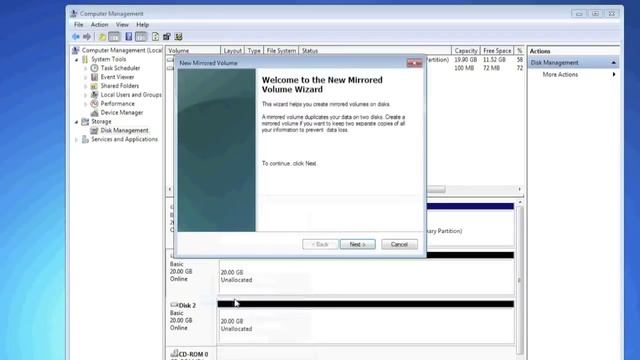Viewport: 640px width, 360px height.
Task: Click the Disk Management icon in tree
Action: pyautogui.click(x=94, y=131)
